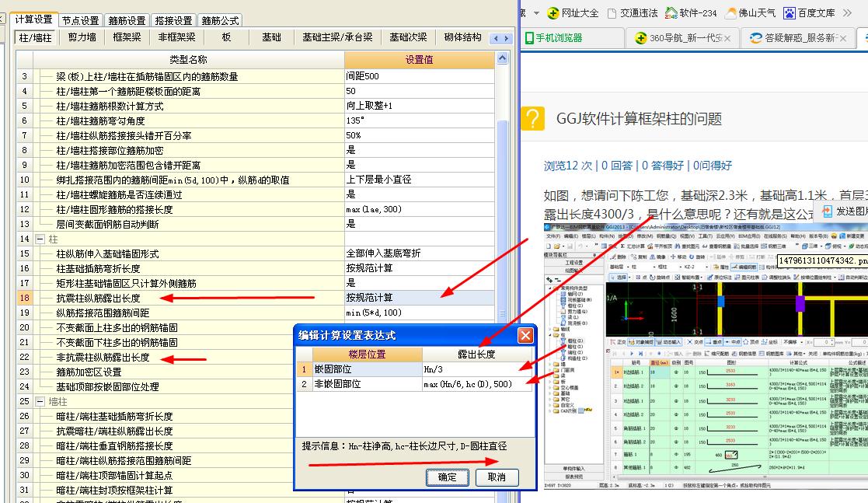Edit the Hn/3 value for 嵌固部位
The width and height of the screenshot is (868, 503).
477,369
